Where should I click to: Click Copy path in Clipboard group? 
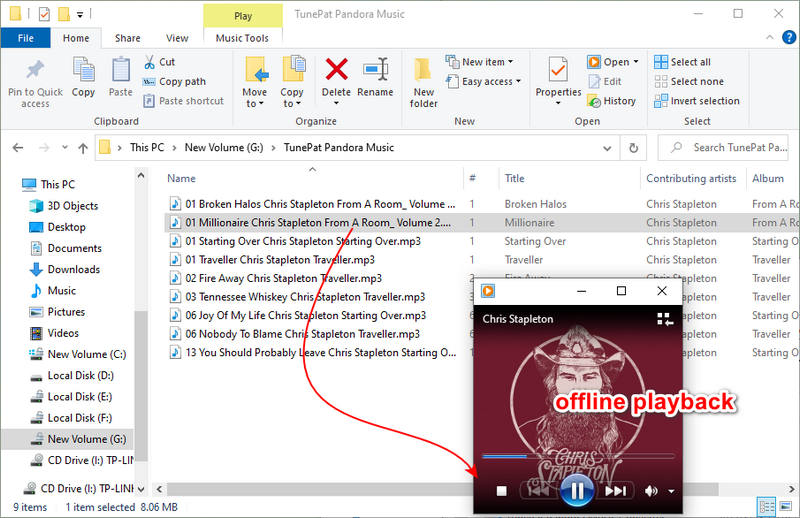tap(174, 82)
